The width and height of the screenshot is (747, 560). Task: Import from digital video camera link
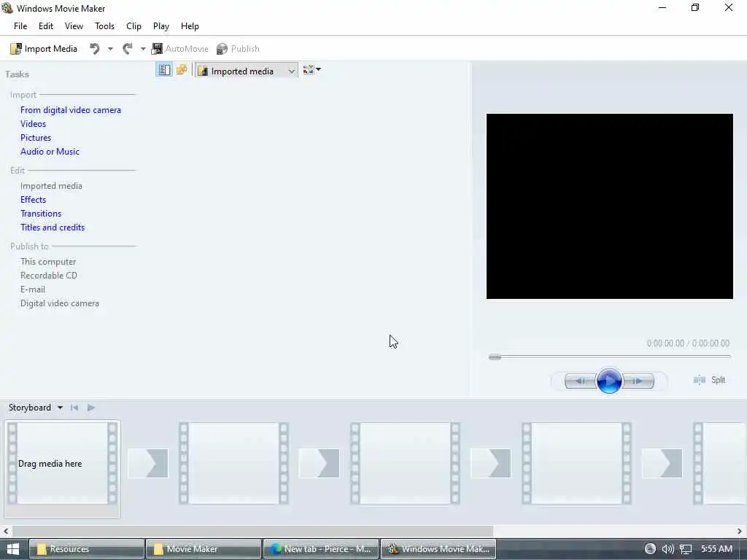click(71, 110)
